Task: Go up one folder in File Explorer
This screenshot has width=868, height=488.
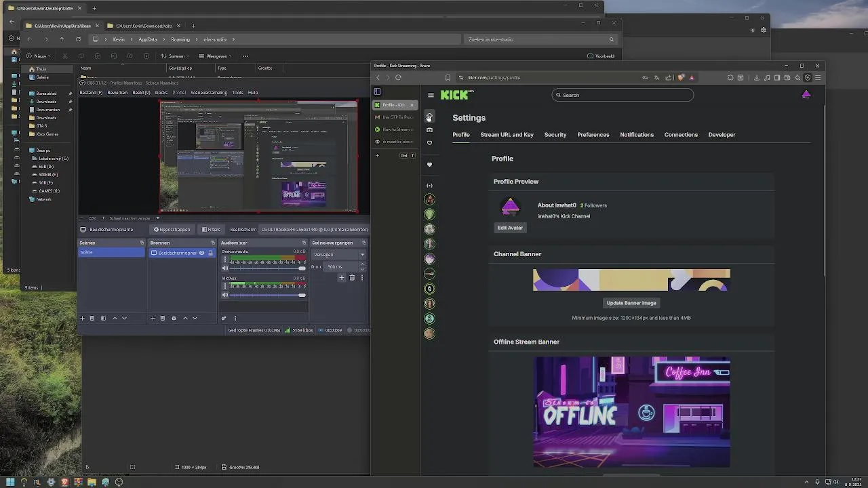Action: [x=62, y=39]
